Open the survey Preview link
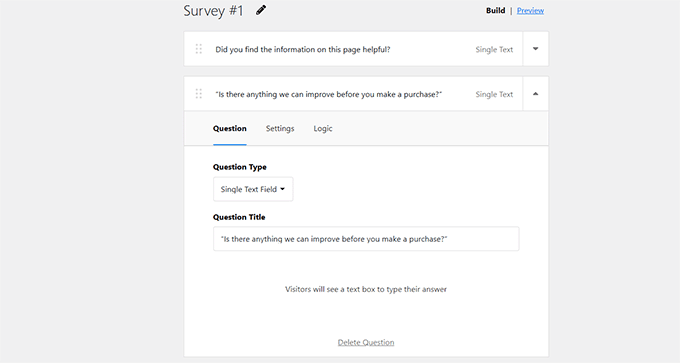Viewport: 680px width, 363px height. click(530, 10)
